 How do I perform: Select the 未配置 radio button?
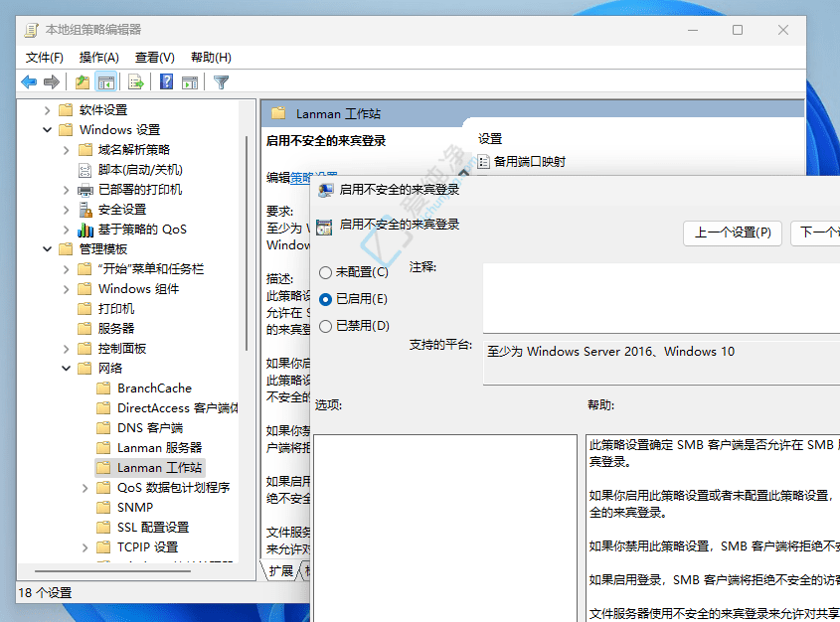[x=326, y=272]
